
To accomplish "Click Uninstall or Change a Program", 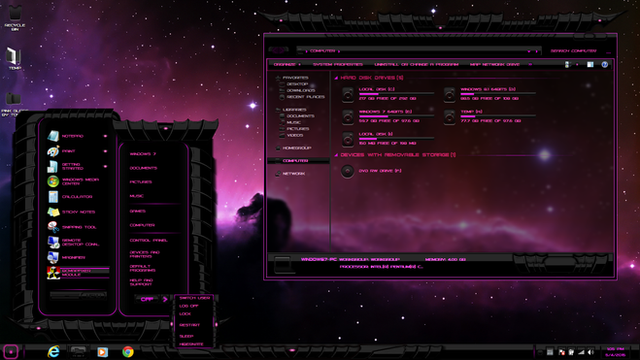I will (x=416, y=64).
